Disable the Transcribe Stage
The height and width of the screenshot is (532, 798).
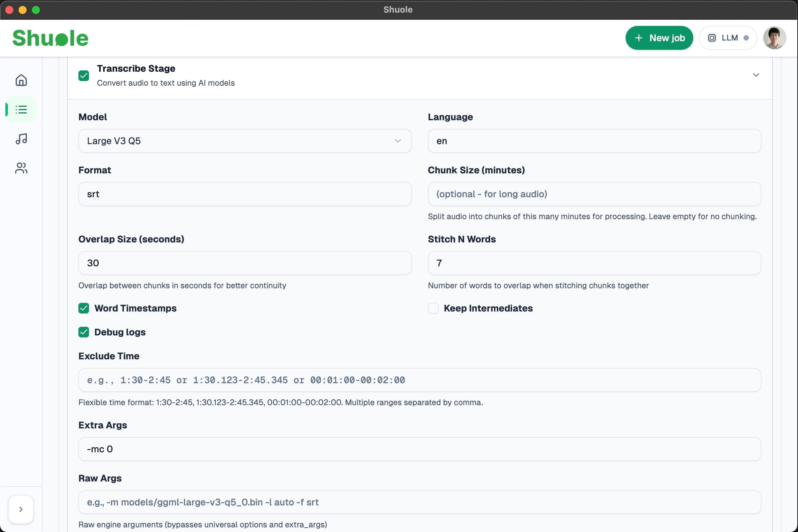click(x=84, y=76)
